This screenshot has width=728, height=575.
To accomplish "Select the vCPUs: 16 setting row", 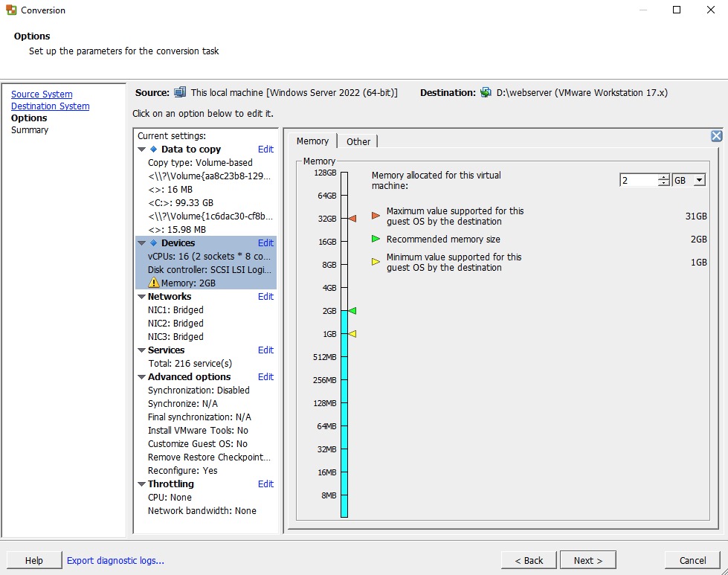I will point(206,257).
